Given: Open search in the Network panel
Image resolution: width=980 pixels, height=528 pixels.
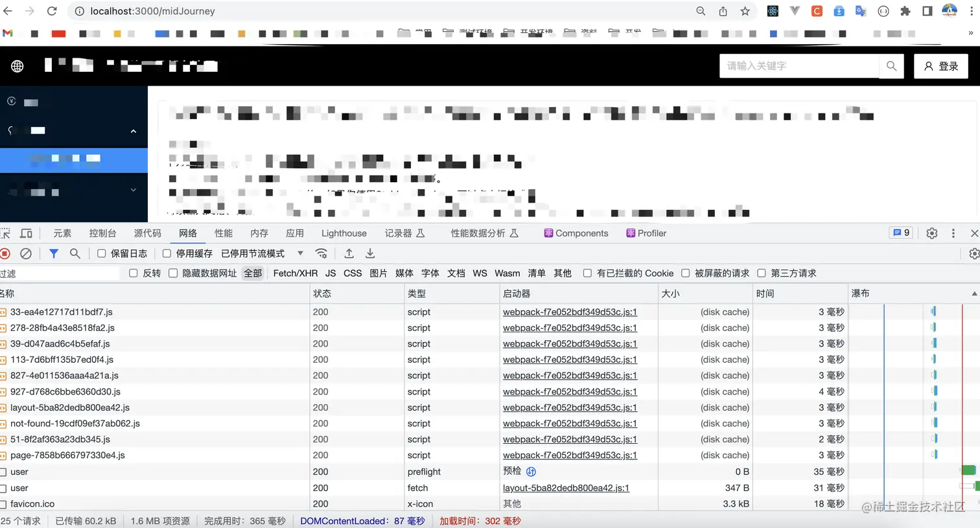Looking at the screenshot, I should click(x=75, y=253).
